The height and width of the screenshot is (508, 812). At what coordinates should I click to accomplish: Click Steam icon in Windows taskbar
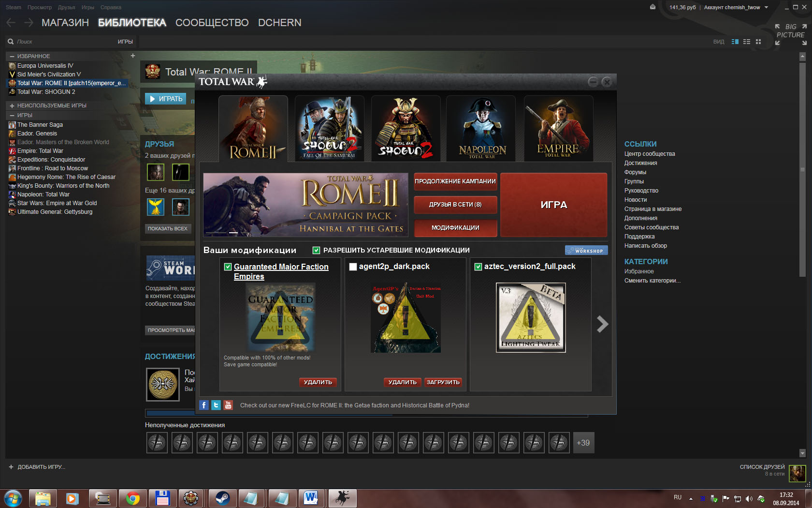click(222, 498)
